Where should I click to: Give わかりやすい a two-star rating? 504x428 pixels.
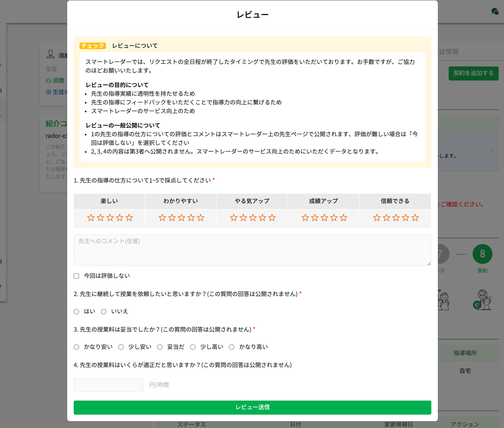pyautogui.click(x=172, y=218)
